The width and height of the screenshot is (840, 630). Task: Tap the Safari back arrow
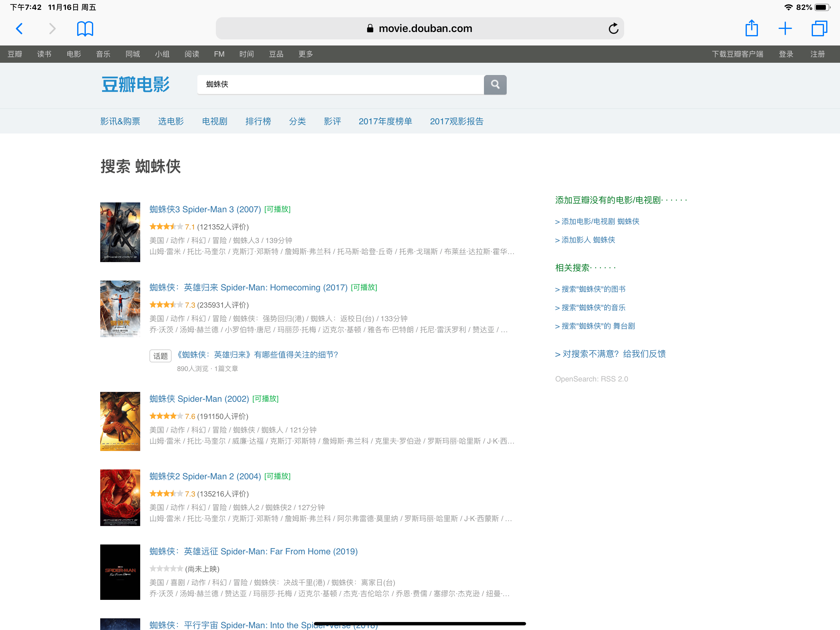tap(19, 29)
